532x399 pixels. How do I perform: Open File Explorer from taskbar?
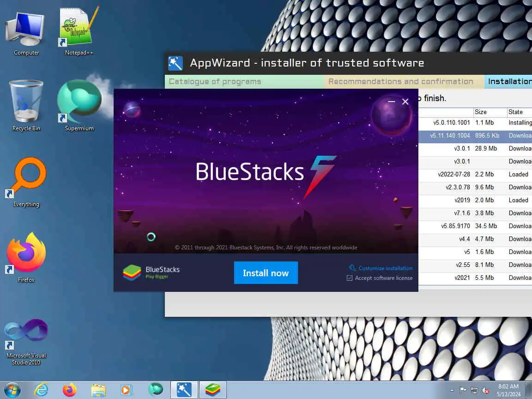click(98, 390)
